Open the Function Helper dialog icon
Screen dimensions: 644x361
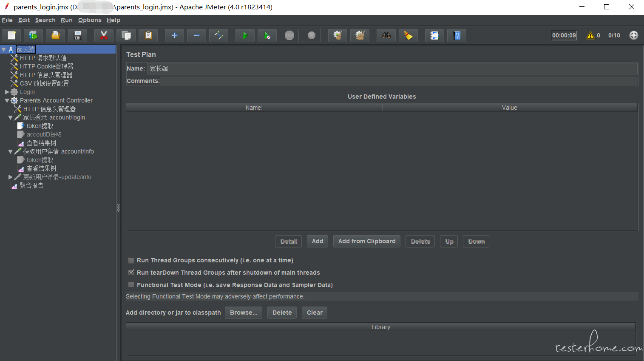coord(434,35)
